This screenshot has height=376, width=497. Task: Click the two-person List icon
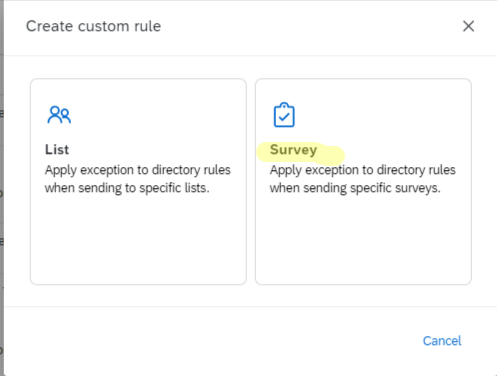click(x=59, y=115)
